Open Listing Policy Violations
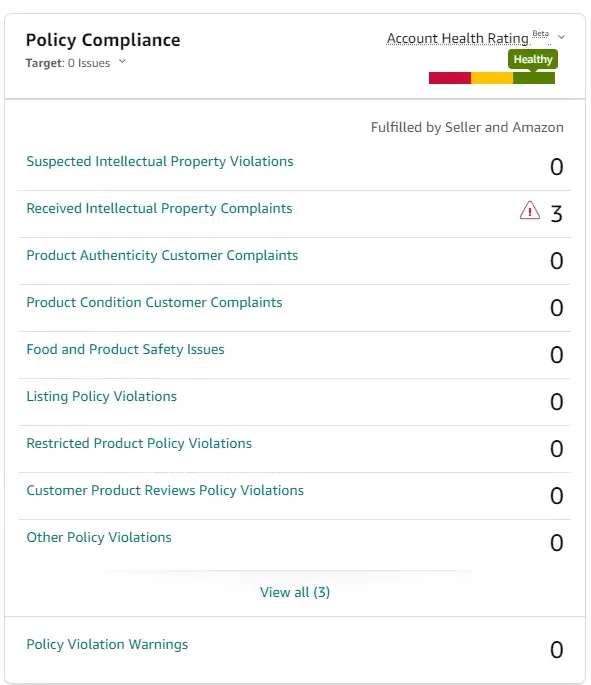Screen dimensions: 591x685 (x=101, y=396)
